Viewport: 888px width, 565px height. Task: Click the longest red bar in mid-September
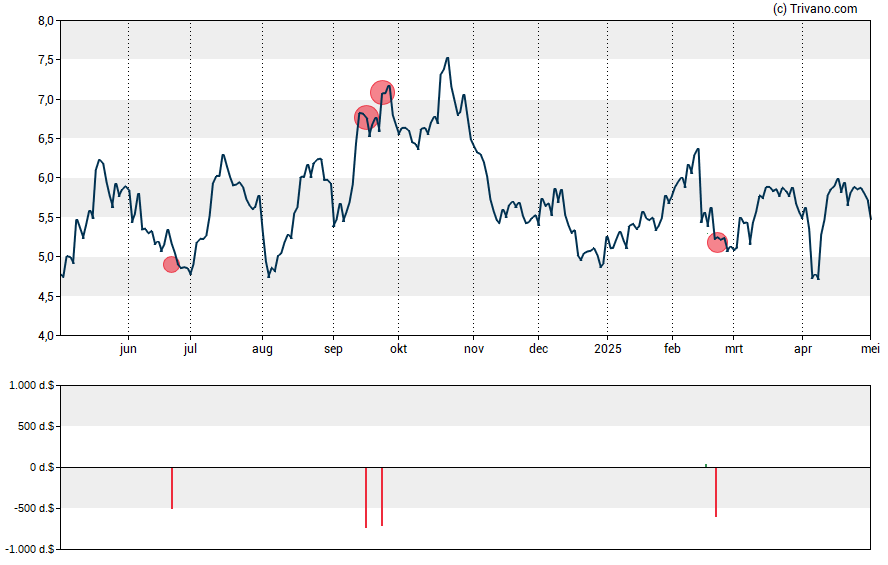[x=366, y=498]
